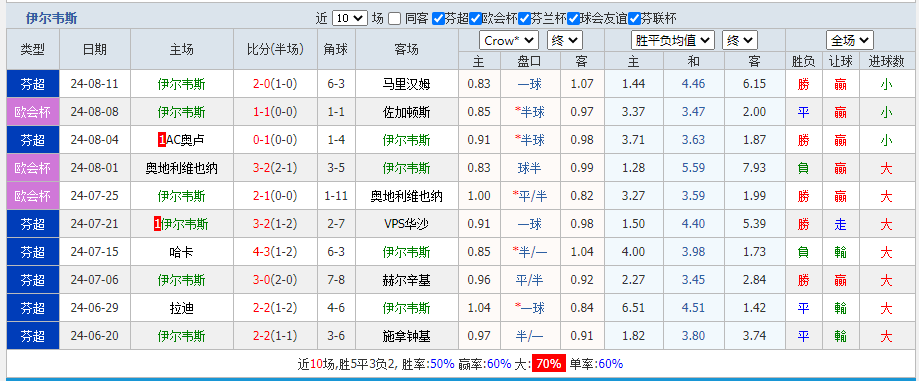Open the Crow* bookmaker dropdown

509,40
